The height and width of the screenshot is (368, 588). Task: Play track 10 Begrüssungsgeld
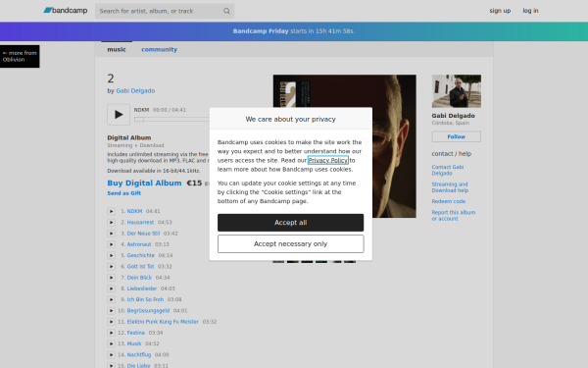111,310
